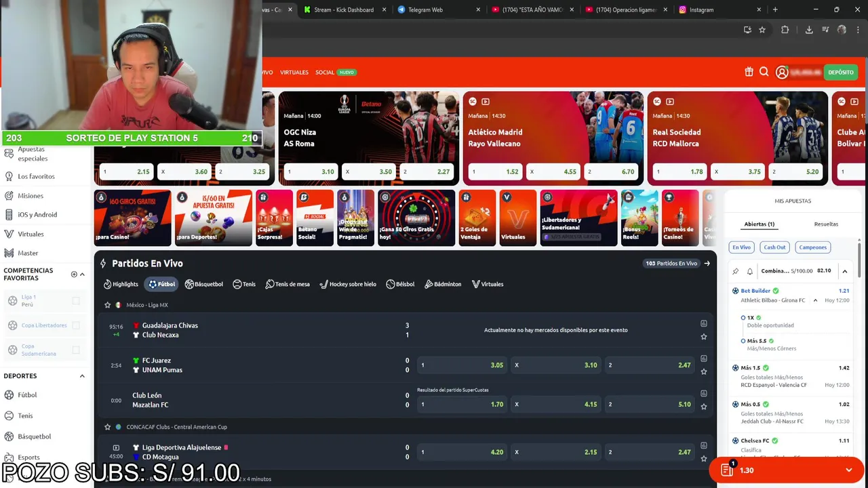
Task: Collapse the Athletic Bilbao - Girona bet builder
Action: [x=816, y=300]
